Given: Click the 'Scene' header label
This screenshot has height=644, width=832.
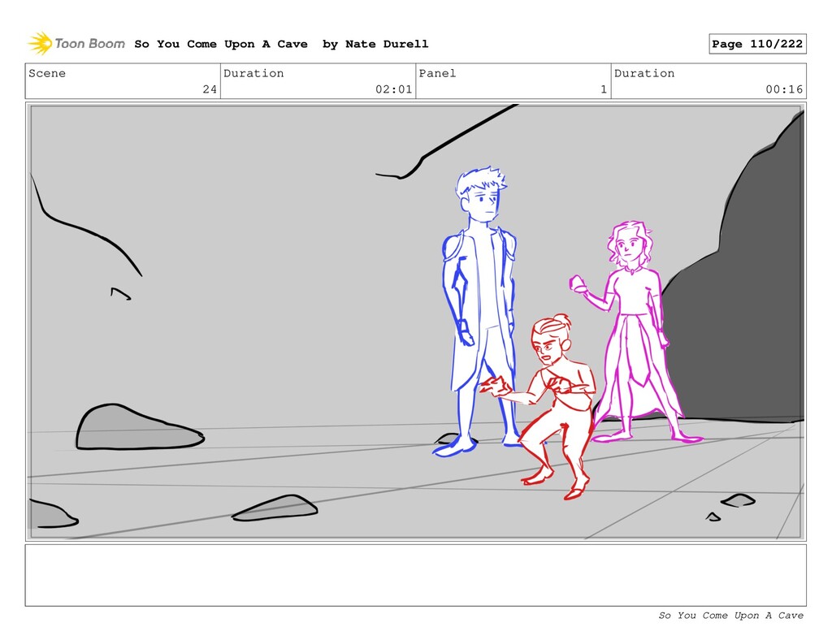Looking at the screenshot, I should tap(47, 73).
